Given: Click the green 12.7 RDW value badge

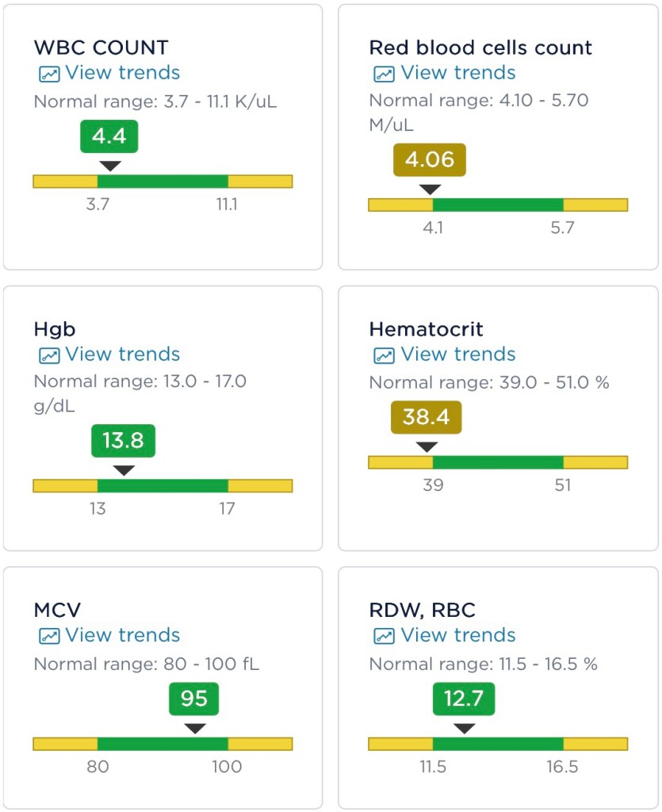Looking at the screenshot, I should (464, 699).
